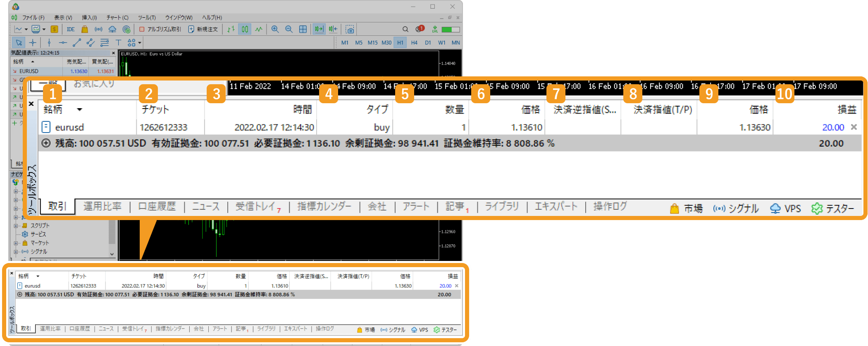Open the チャート (C) menu
This screenshot has width=868, height=346.
point(117,17)
